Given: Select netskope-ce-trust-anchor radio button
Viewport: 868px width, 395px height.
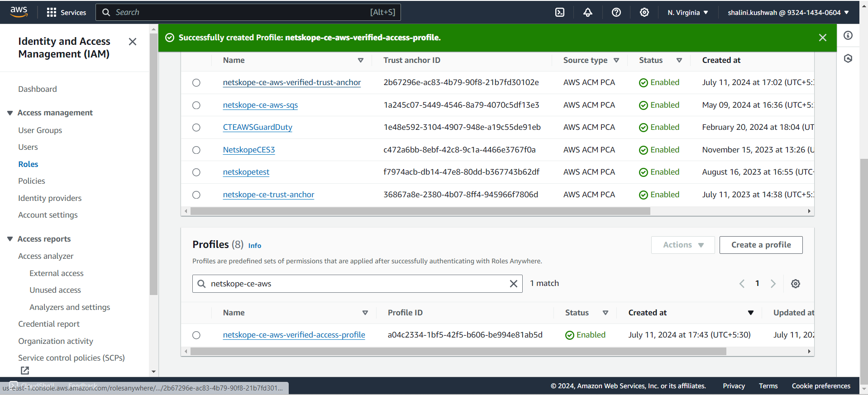Looking at the screenshot, I should coord(196,195).
